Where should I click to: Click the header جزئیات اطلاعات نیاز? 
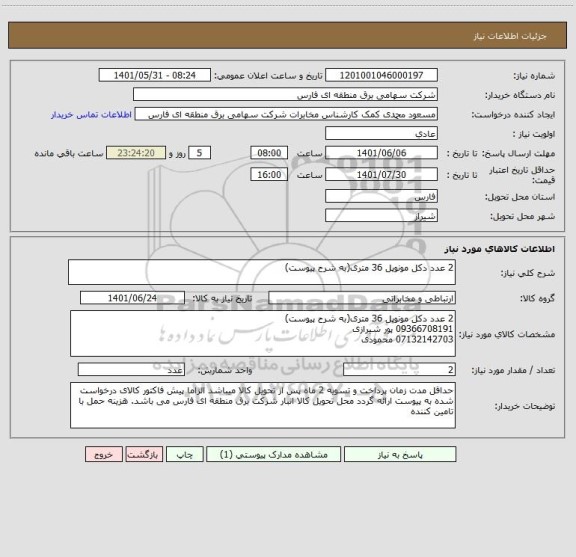pos(510,36)
